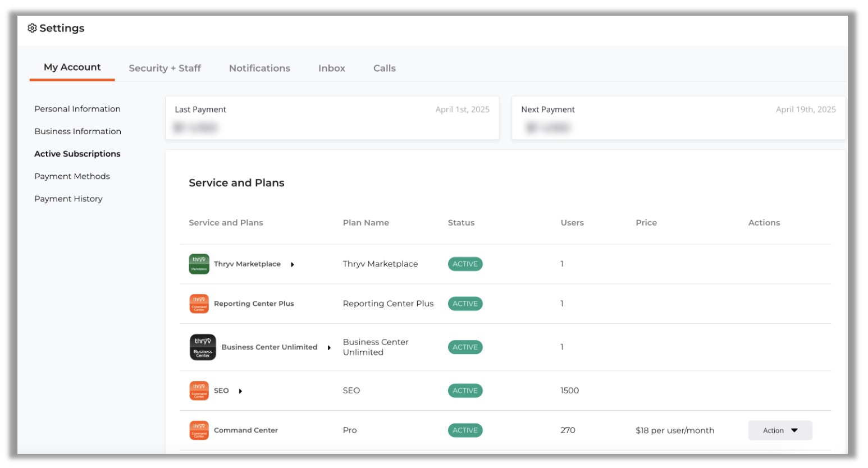Click the April 19th, 2025 date

806,109
